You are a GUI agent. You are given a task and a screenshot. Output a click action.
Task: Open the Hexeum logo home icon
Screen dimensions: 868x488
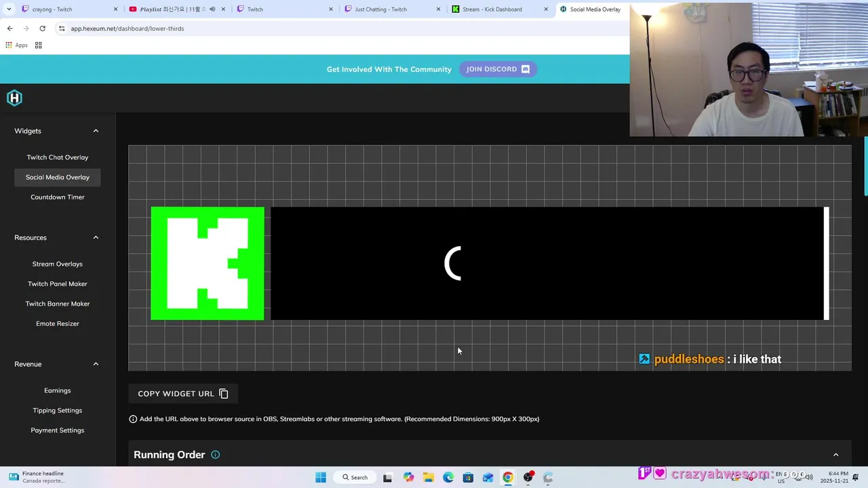pos(14,98)
